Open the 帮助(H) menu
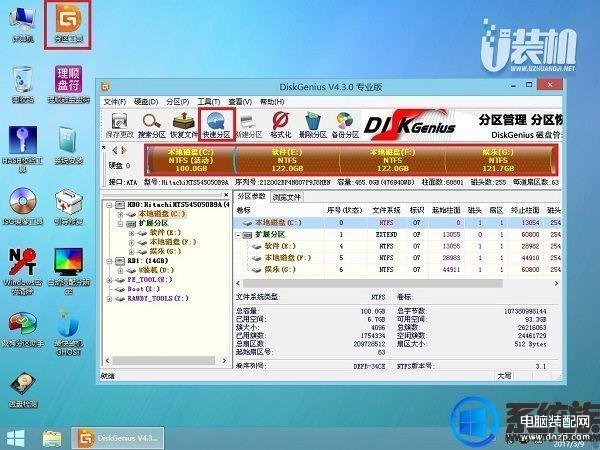This screenshot has height=450, width=600. point(272,102)
